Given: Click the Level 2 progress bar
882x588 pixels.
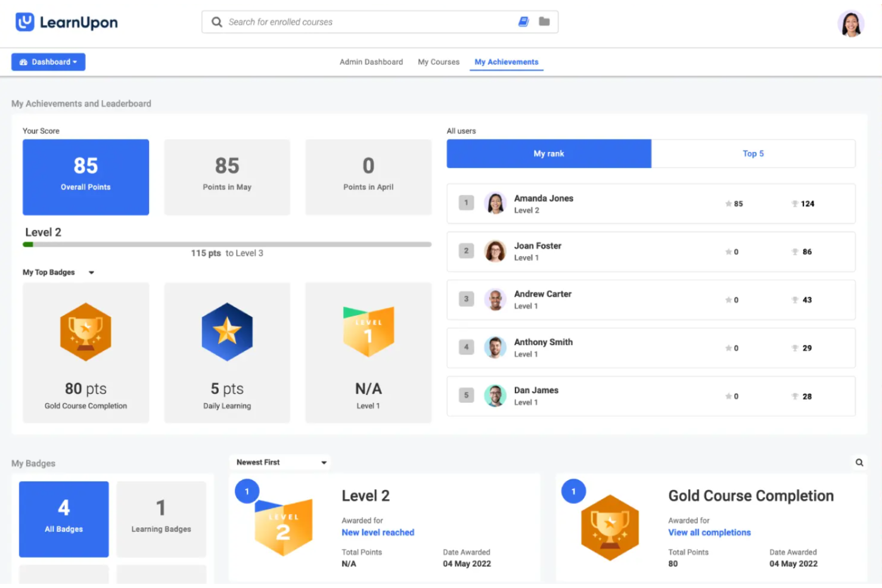Looking at the screenshot, I should pyautogui.click(x=226, y=244).
